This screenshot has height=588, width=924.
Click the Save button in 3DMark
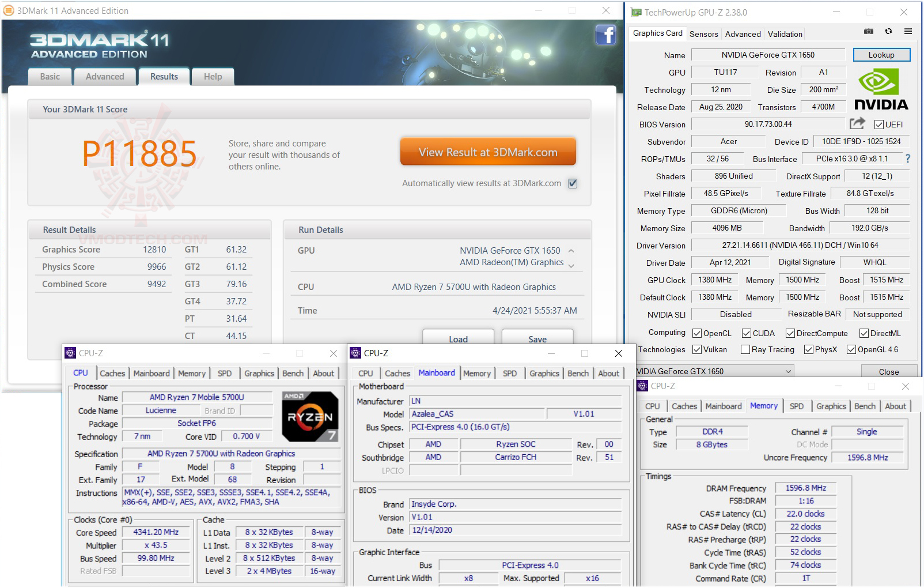[x=537, y=338]
